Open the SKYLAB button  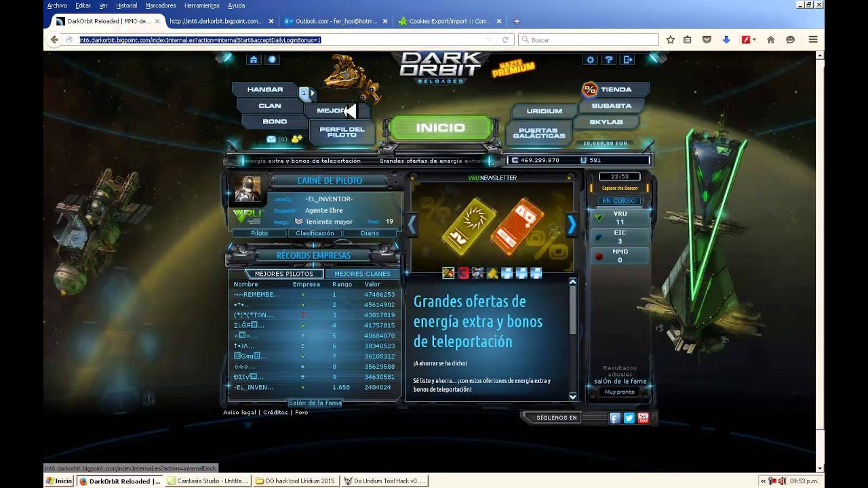pyautogui.click(x=606, y=122)
